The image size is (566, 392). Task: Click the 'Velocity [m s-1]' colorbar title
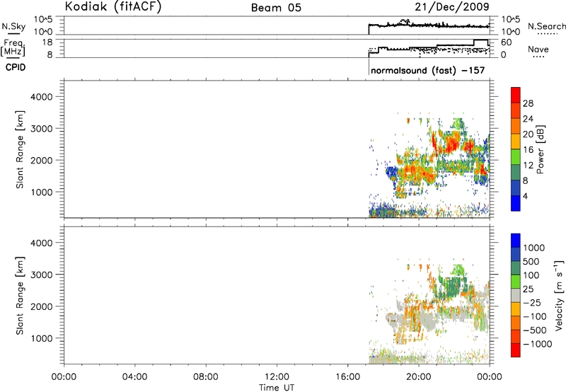(559, 295)
